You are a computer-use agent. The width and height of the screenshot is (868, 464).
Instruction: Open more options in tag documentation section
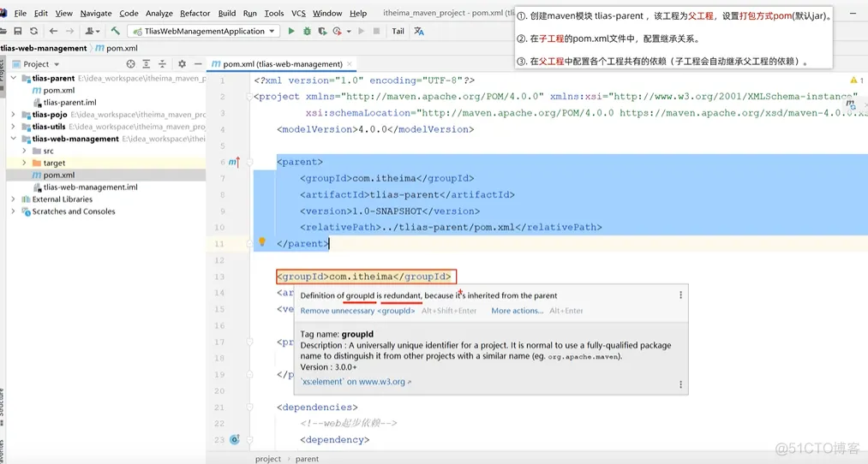tap(680, 384)
